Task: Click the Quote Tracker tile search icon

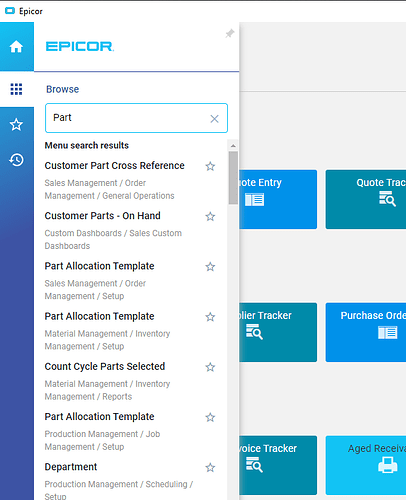Action: [x=387, y=199]
